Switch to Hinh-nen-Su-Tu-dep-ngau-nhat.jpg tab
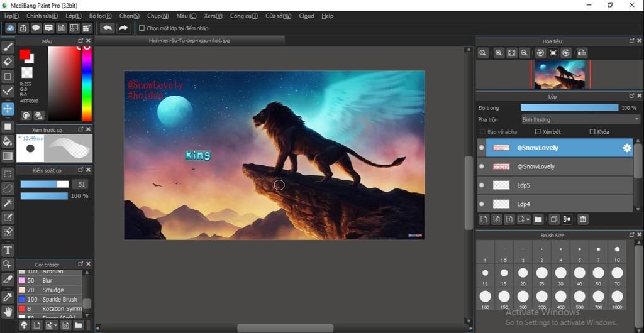Image resolution: width=644 pixels, height=333 pixels. (x=189, y=41)
